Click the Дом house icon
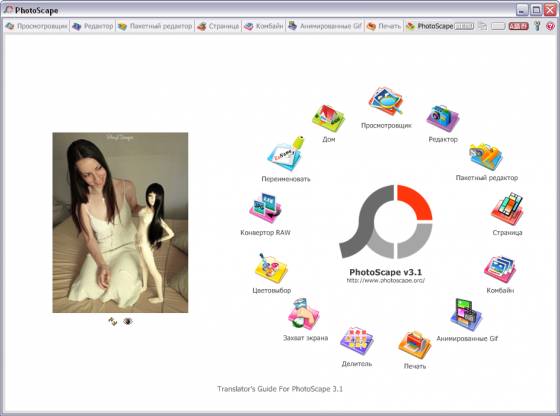This screenshot has width=560, height=416. pos(328,118)
